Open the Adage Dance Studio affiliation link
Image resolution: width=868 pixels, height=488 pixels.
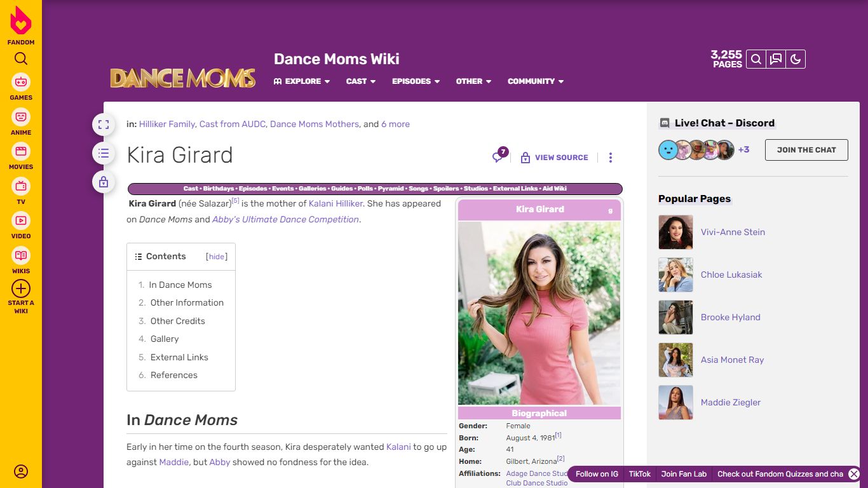tap(538, 473)
